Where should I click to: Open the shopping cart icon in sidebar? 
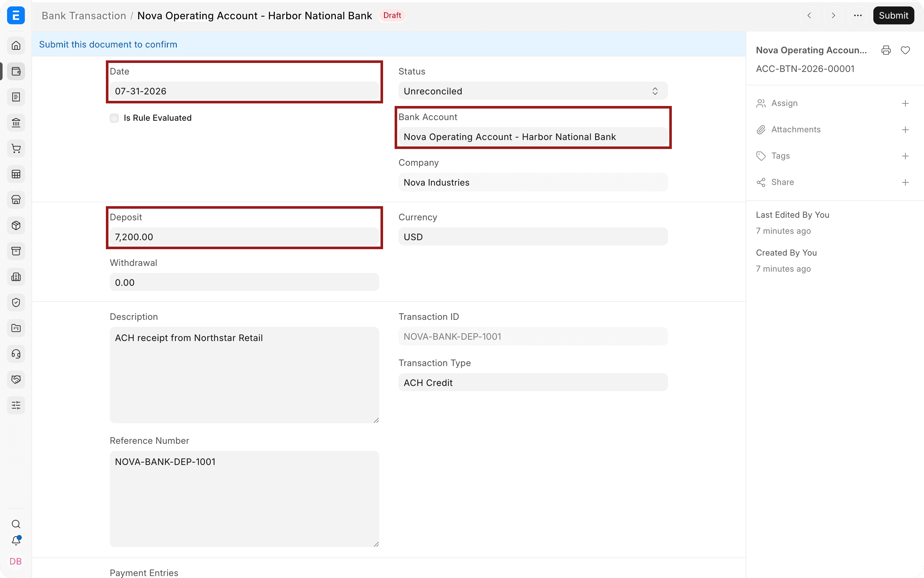pyautogui.click(x=16, y=148)
